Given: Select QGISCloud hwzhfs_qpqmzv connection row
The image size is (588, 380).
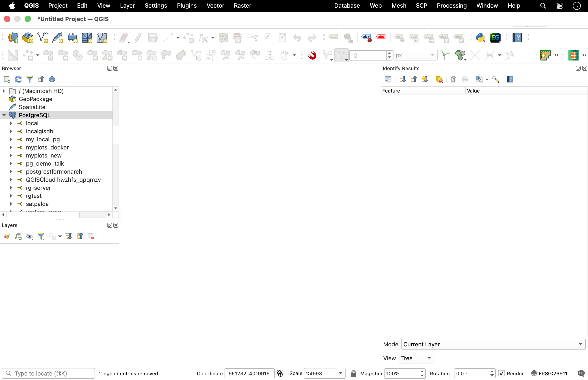Looking at the screenshot, I should [63, 180].
